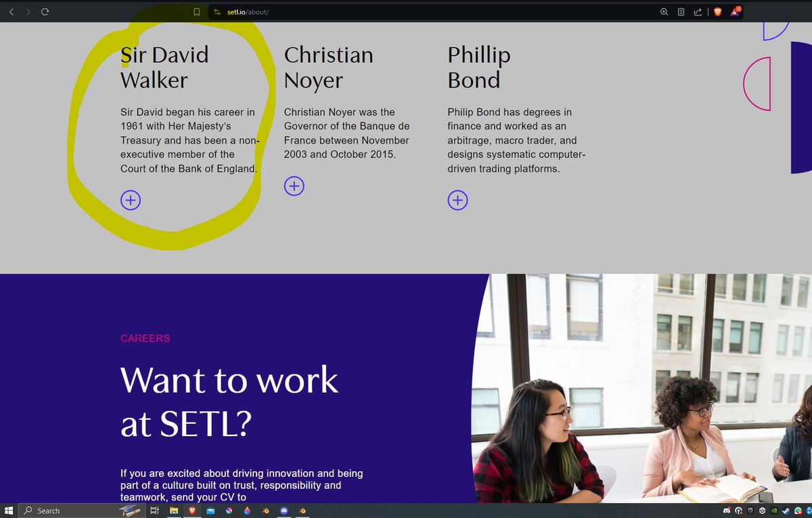Open Discord from the taskbar
The height and width of the screenshot is (518, 812).
click(284, 511)
